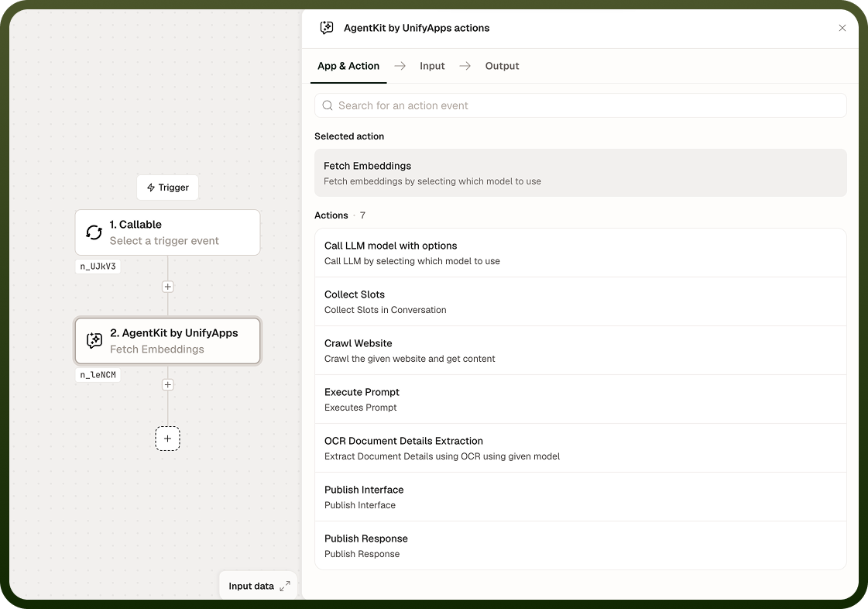Click the arrow between Input and Output

pyautogui.click(x=465, y=66)
